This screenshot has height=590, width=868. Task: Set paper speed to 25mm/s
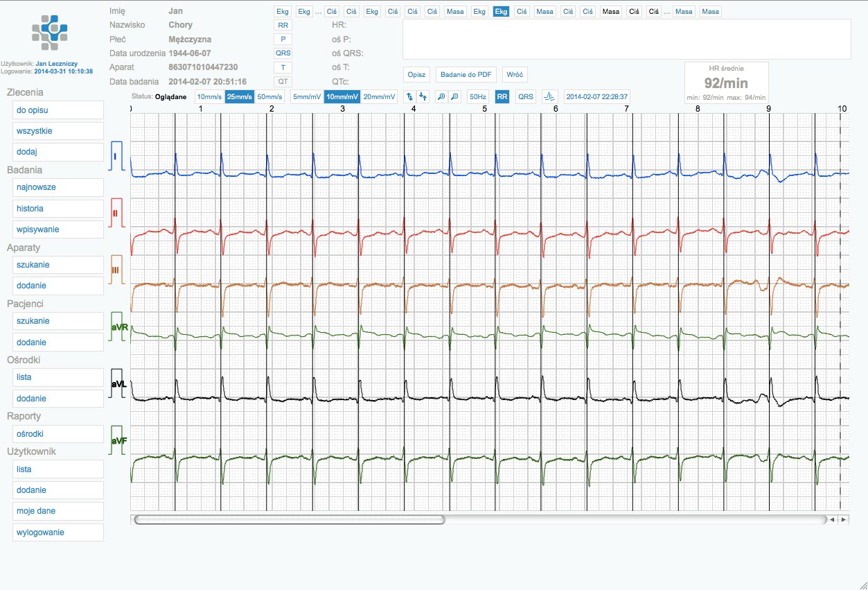tap(240, 96)
